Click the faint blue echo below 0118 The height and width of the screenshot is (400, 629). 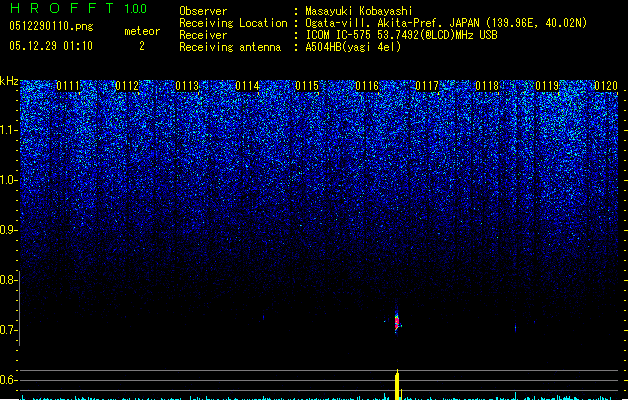coord(515,328)
